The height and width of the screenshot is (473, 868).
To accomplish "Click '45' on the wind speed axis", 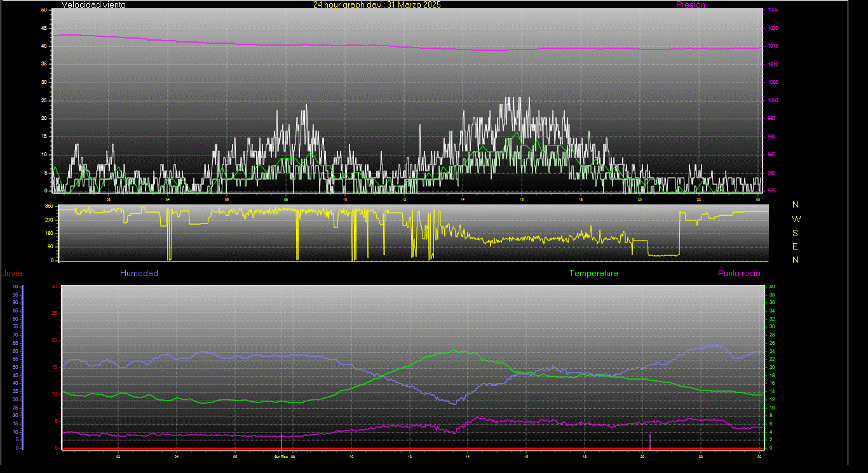I will (44, 29).
